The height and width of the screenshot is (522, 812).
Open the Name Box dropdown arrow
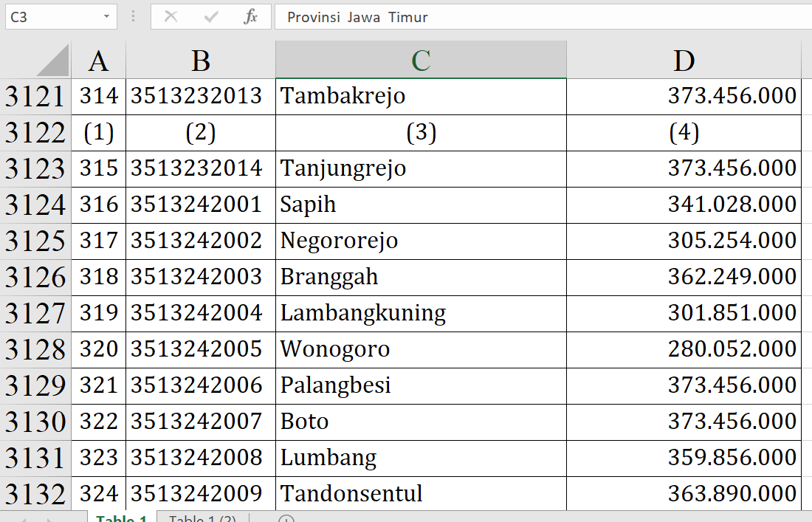point(107,17)
